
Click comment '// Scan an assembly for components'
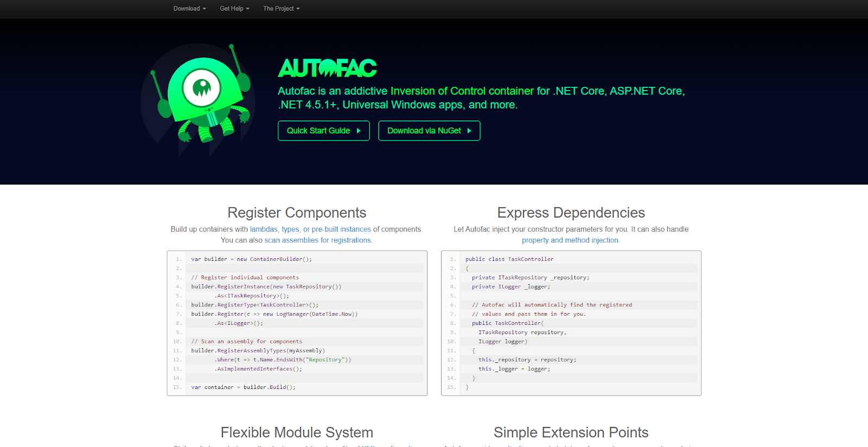click(247, 342)
